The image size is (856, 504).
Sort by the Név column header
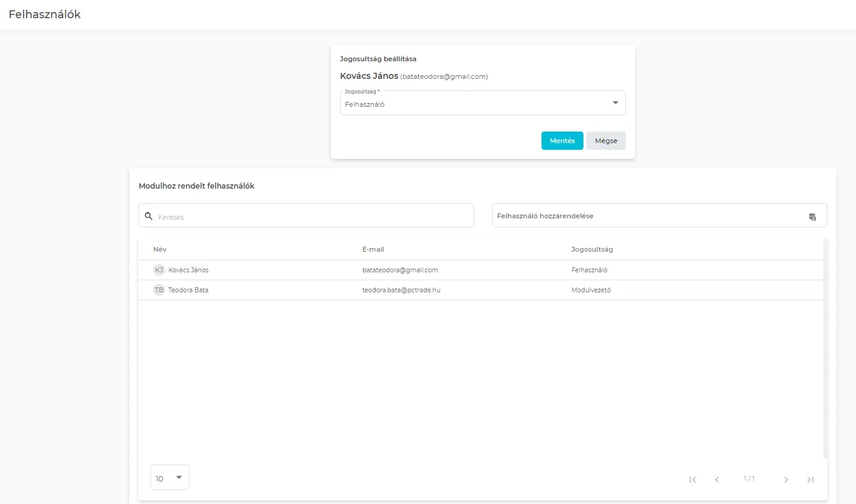coord(160,250)
